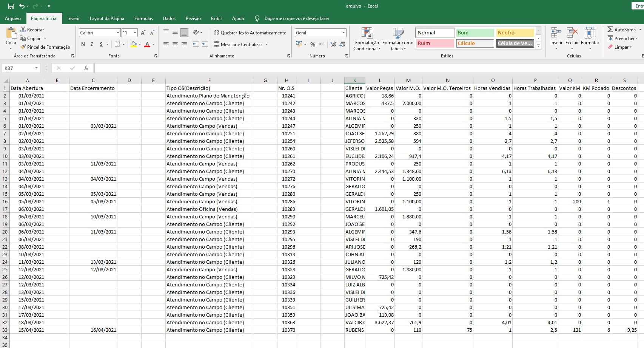Copy selection with the Copiar command
This screenshot has width=644, height=348.
click(x=31, y=38)
